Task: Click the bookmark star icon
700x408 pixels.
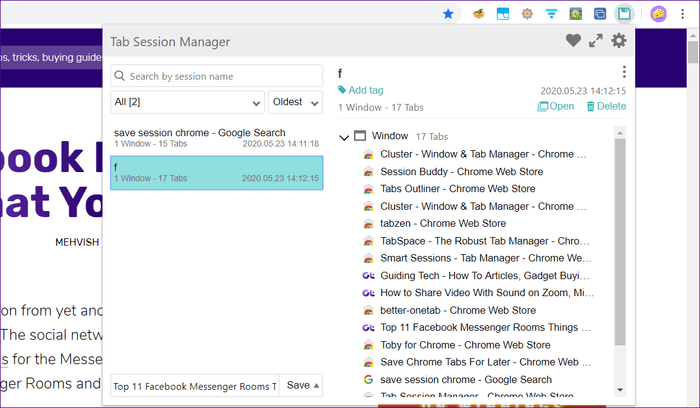Action: click(x=448, y=14)
